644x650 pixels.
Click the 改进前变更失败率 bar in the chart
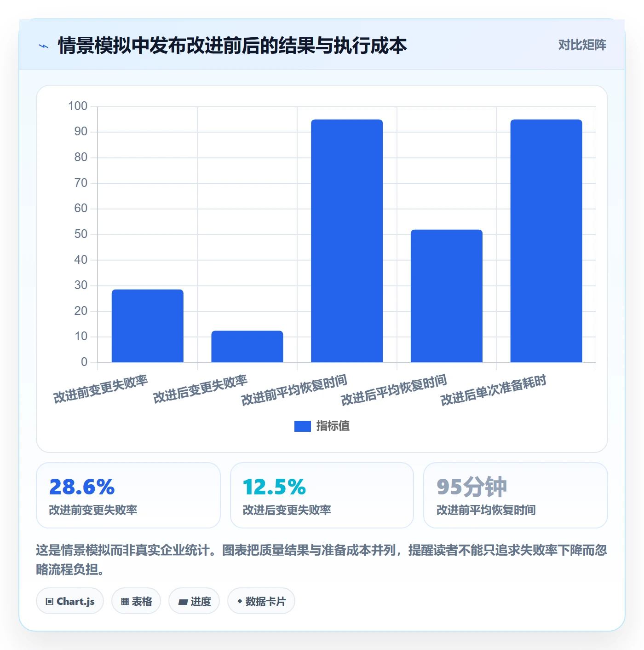148,326
